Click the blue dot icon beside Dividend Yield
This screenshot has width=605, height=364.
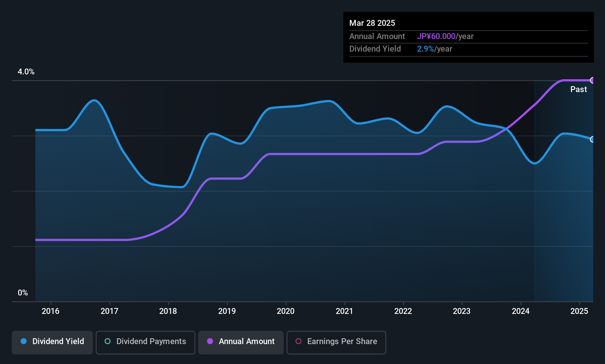click(24, 342)
